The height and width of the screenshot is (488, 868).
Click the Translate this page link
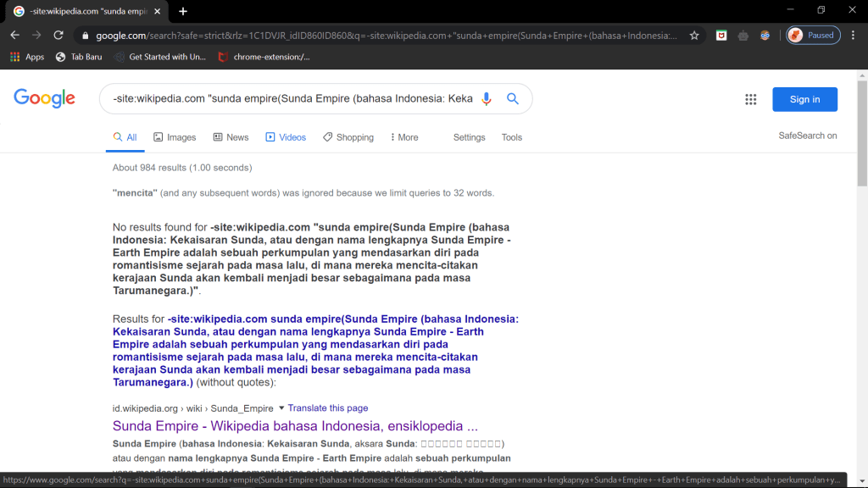pyautogui.click(x=328, y=408)
